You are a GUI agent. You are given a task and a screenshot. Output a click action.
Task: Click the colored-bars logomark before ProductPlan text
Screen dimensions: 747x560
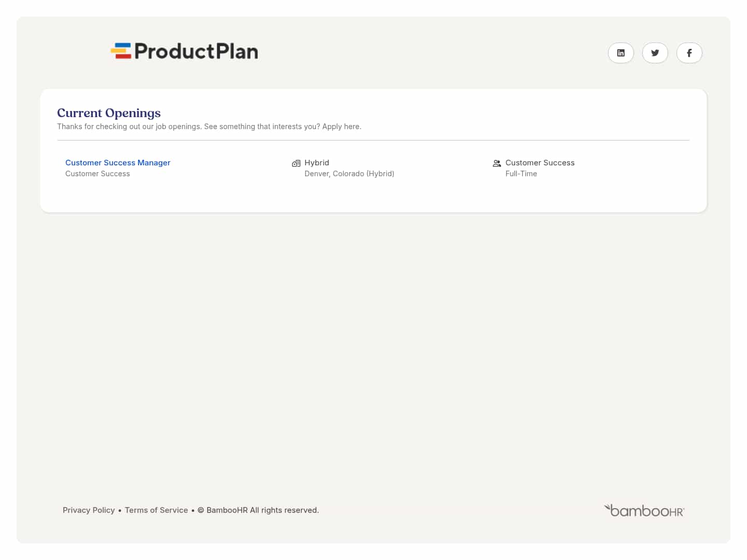(121, 50)
